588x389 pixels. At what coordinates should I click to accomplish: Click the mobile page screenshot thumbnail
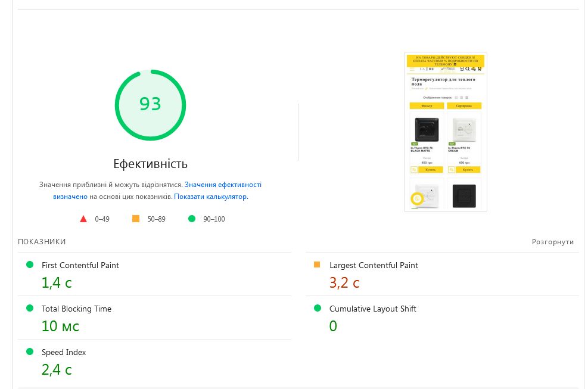(446, 132)
